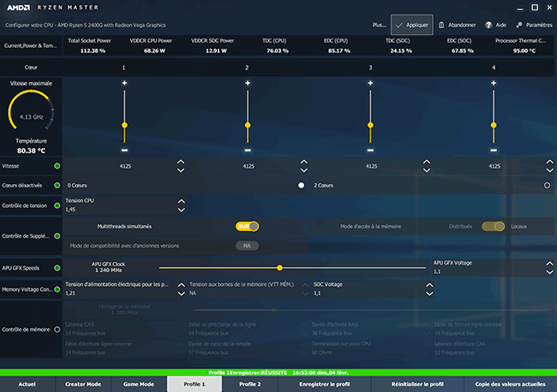
Task: Click the minus icon below core 2 slider
Action: pyautogui.click(x=248, y=148)
